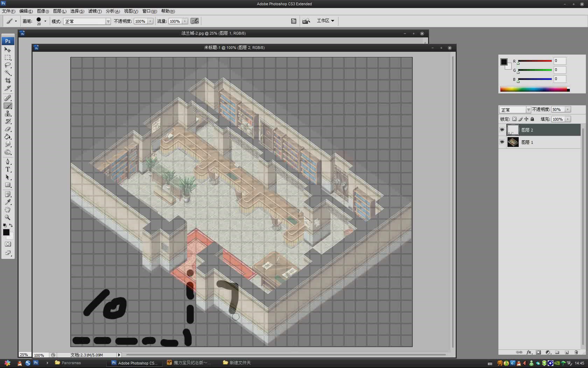
Task: Select the Zoom magnifier tool
Action: coord(8,217)
